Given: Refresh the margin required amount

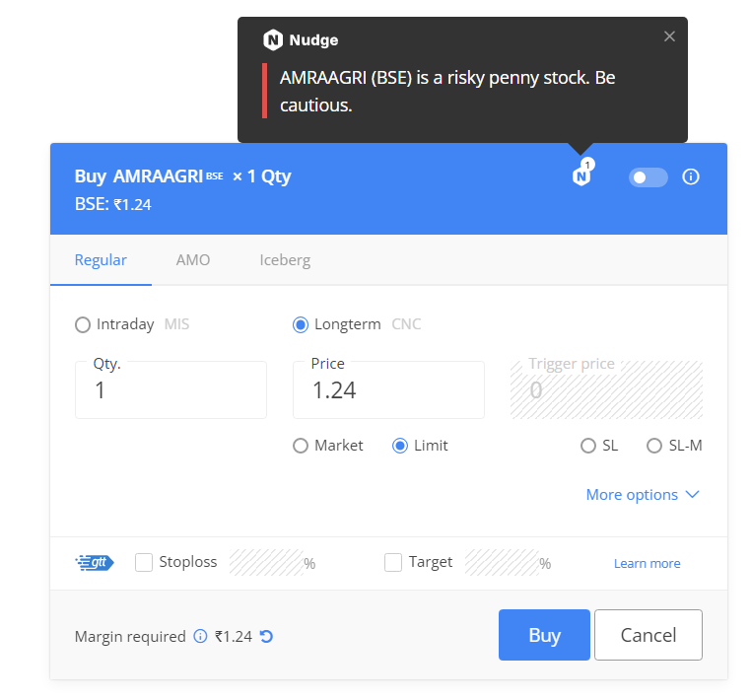Looking at the screenshot, I should (266, 636).
